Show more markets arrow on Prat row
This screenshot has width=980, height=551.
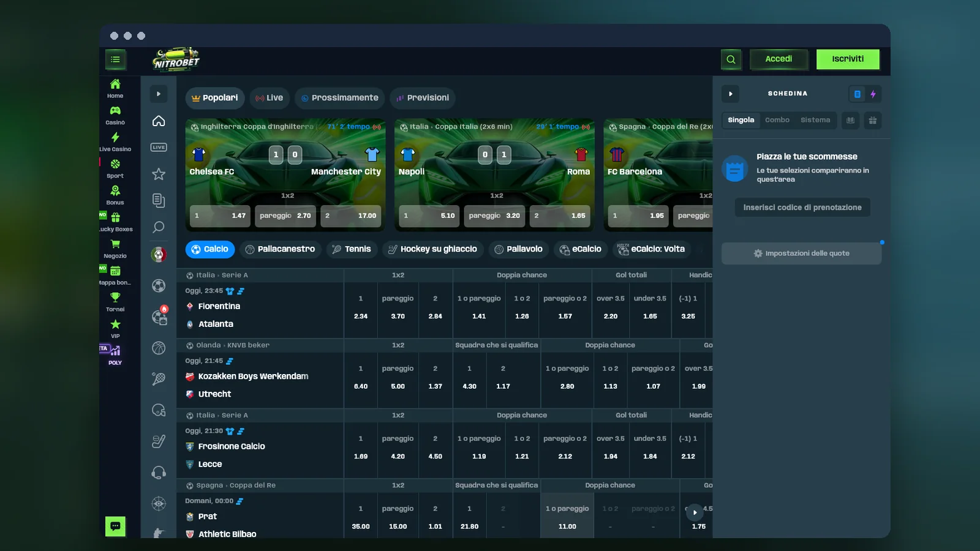695,512
